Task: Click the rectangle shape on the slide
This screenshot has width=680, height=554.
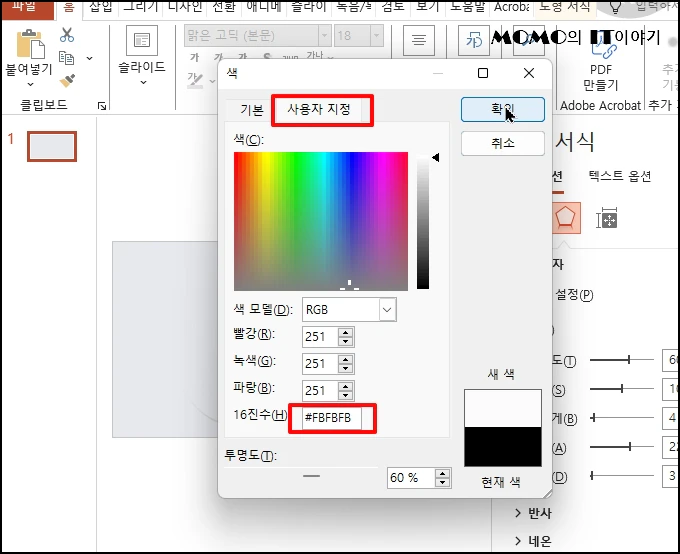Action: 165,339
